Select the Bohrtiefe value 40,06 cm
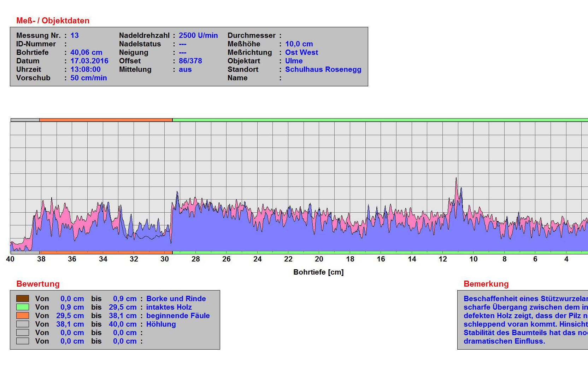 86,52
